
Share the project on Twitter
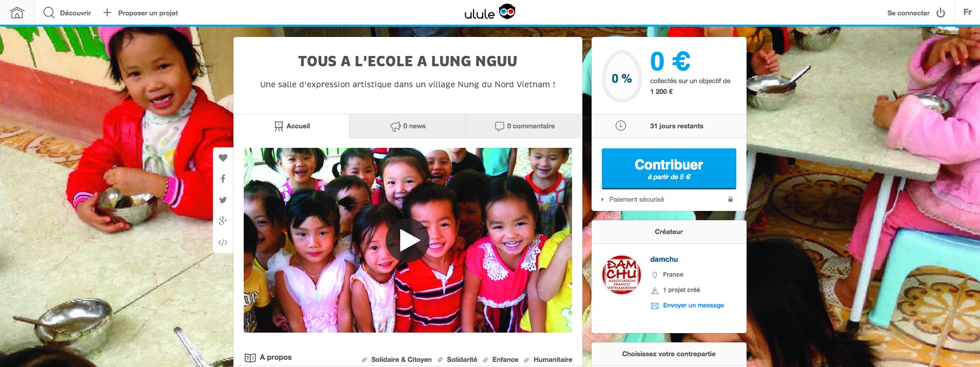(223, 200)
